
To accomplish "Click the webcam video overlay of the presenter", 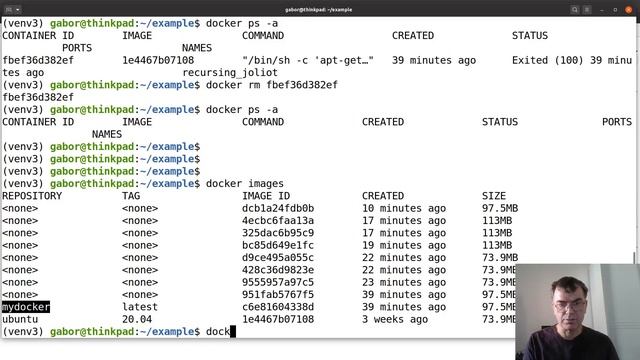I will click(578, 312).
